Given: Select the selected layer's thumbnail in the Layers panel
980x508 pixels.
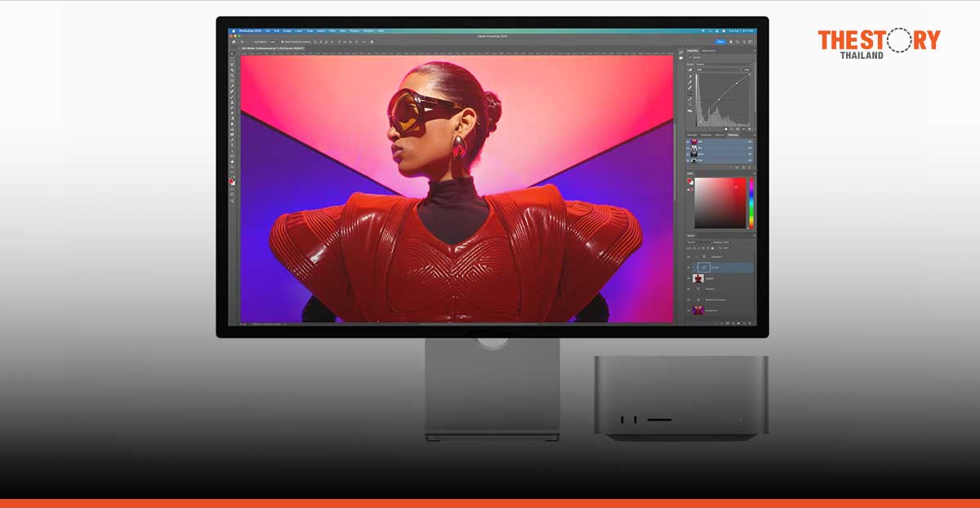Looking at the screenshot, I should [703, 267].
